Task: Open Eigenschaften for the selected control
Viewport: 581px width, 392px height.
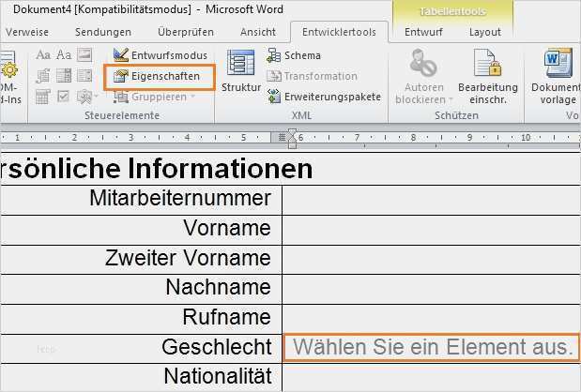Action: click(160, 76)
